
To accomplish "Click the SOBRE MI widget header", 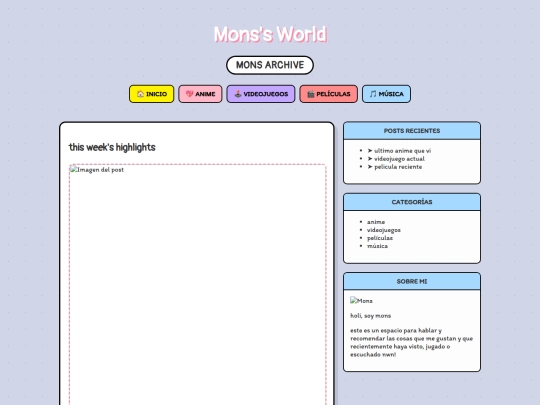I will pyautogui.click(x=412, y=281).
